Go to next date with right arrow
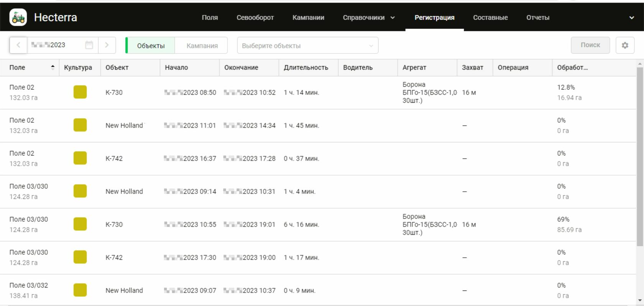 coord(107,45)
